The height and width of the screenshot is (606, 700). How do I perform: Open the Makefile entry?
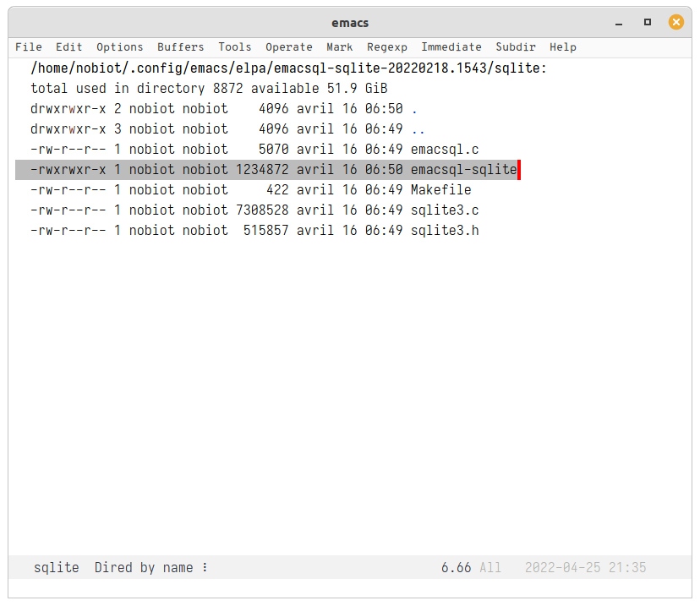point(441,189)
